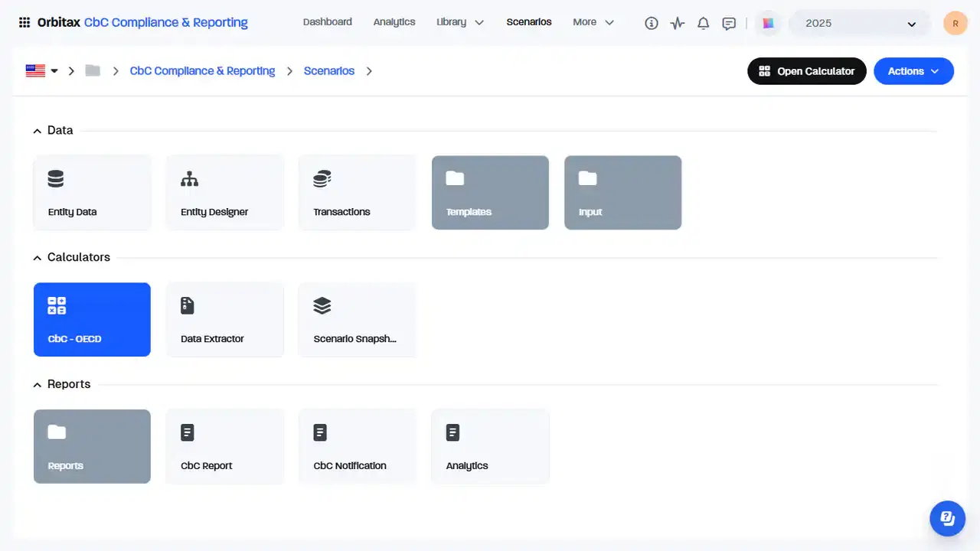This screenshot has height=551, width=980.
Task: Open the user avatar R
Action: coord(955,23)
